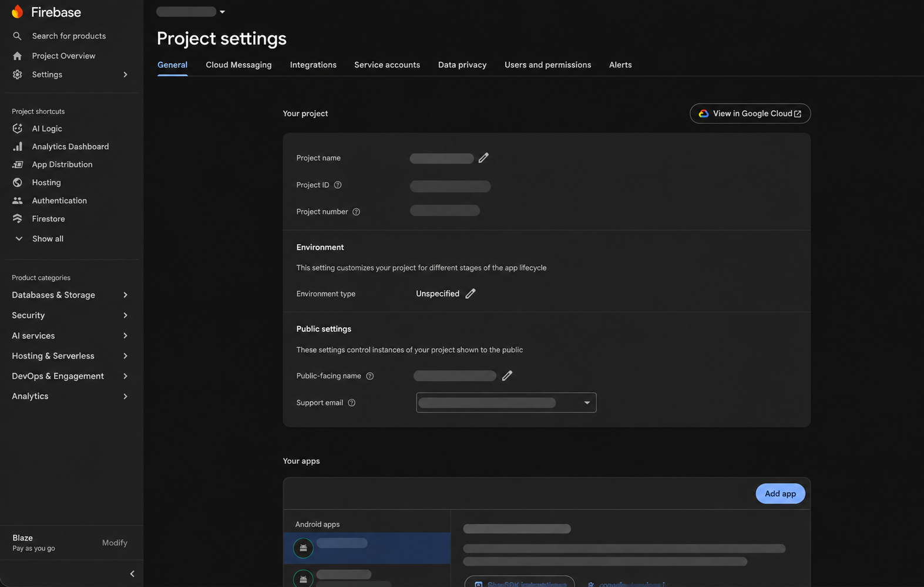Open the App Distribution shortcut
The height and width of the screenshot is (587, 924).
pos(62,164)
